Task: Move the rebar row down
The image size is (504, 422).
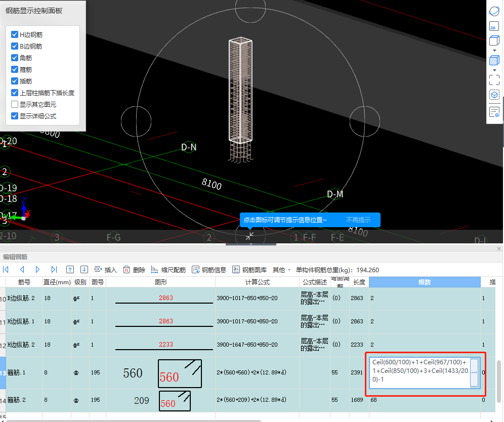Action: click(x=84, y=270)
